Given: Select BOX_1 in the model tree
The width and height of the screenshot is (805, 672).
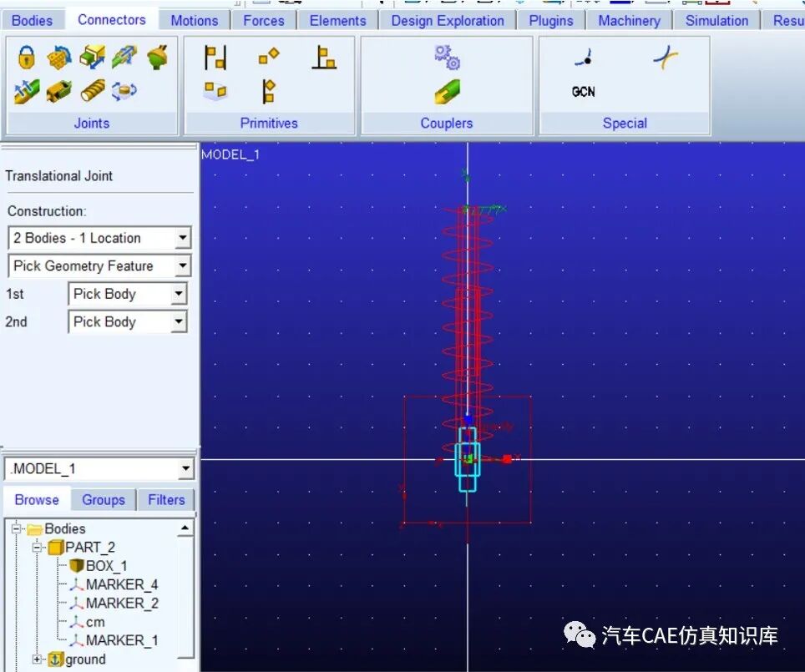Looking at the screenshot, I should [106, 566].
